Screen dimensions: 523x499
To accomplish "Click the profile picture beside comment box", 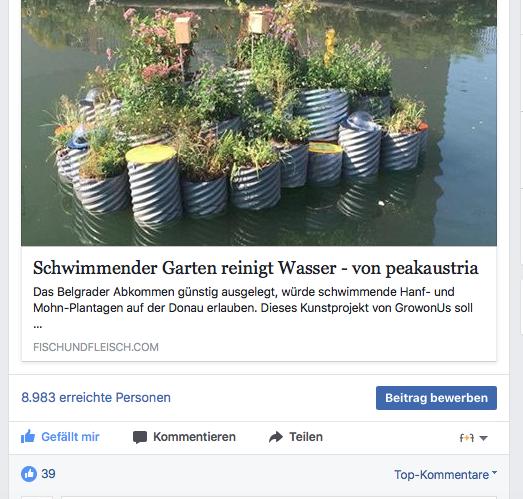I will click(37, 497).
